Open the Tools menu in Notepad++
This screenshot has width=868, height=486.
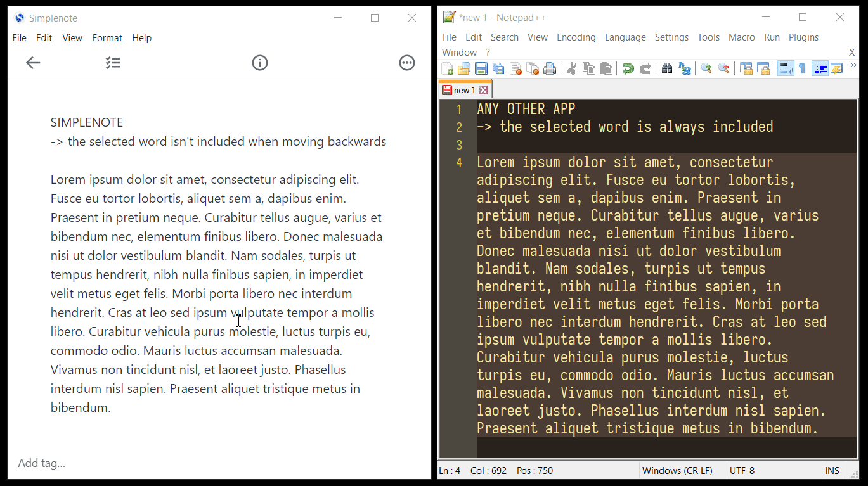click(708, 37)
